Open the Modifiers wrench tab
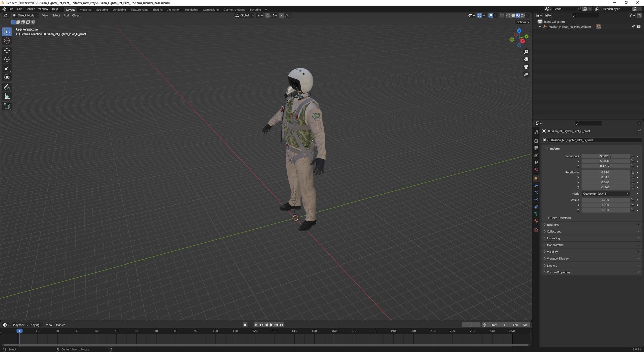This screenshot has width=644, height=352. (536, 185)
